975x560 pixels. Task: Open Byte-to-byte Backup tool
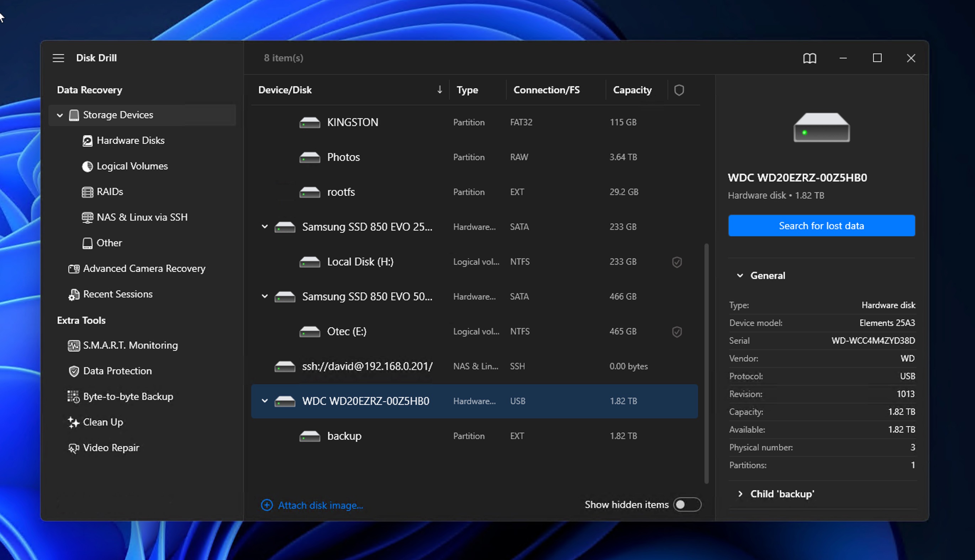coord(128,397)
